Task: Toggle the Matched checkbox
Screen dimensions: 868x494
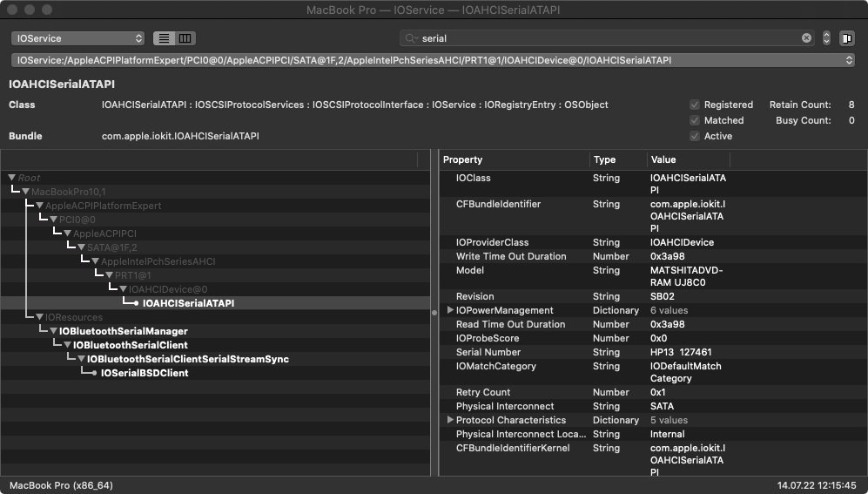Action: 695,120
